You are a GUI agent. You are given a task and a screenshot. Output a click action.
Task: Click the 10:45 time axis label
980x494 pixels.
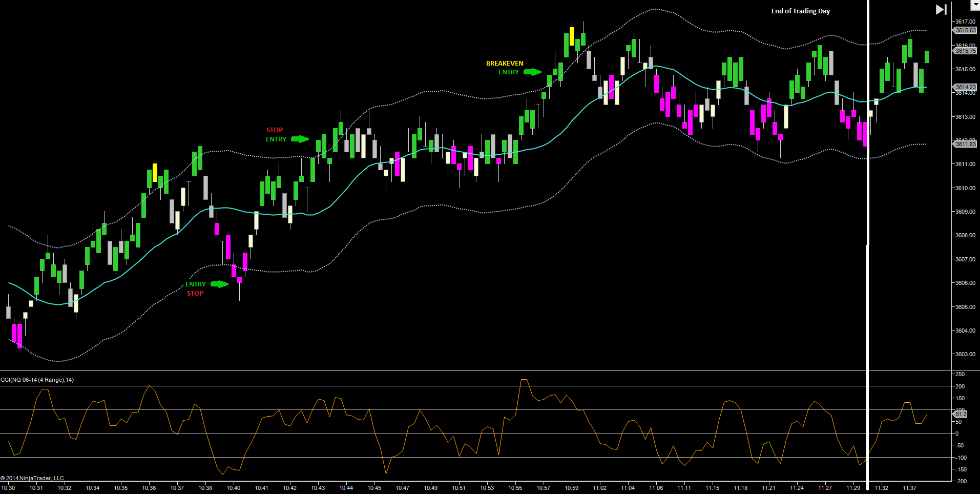[374, 488]
